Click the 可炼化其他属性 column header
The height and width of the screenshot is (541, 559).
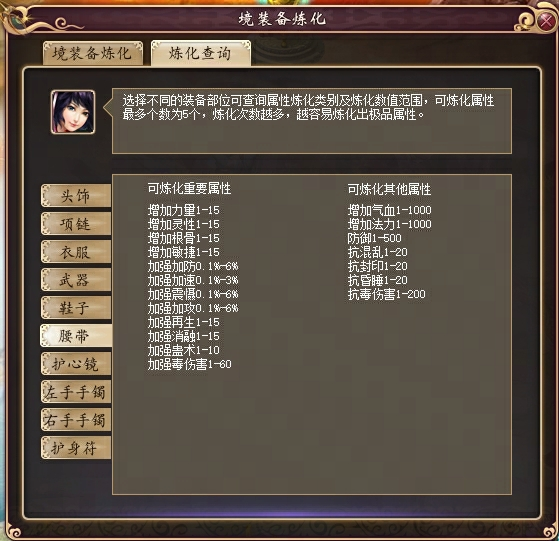point(389,189)
